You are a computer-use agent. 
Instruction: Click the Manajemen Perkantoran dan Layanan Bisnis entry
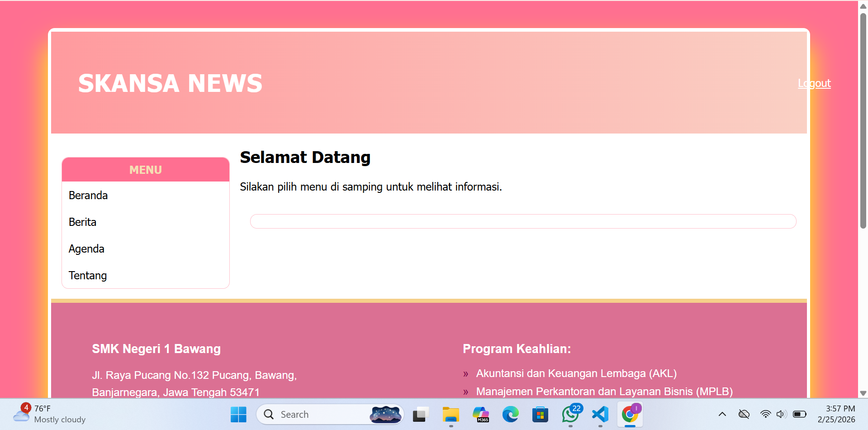click(x=604, y=392)
